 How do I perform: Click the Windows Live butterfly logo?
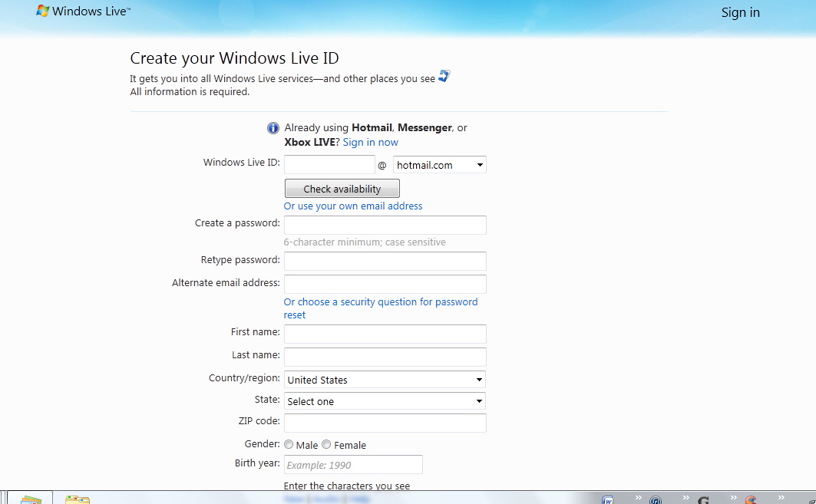tap(43, 11)
